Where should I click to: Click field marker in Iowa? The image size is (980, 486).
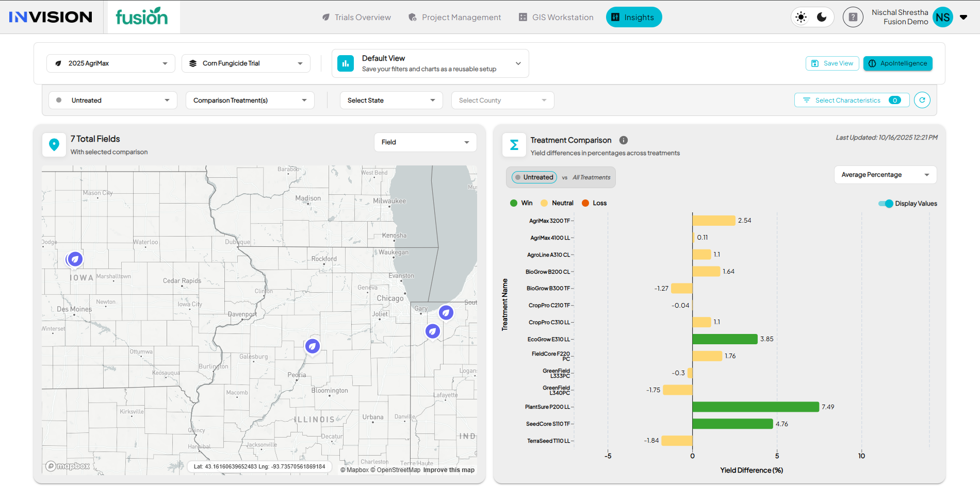[75, 259]
